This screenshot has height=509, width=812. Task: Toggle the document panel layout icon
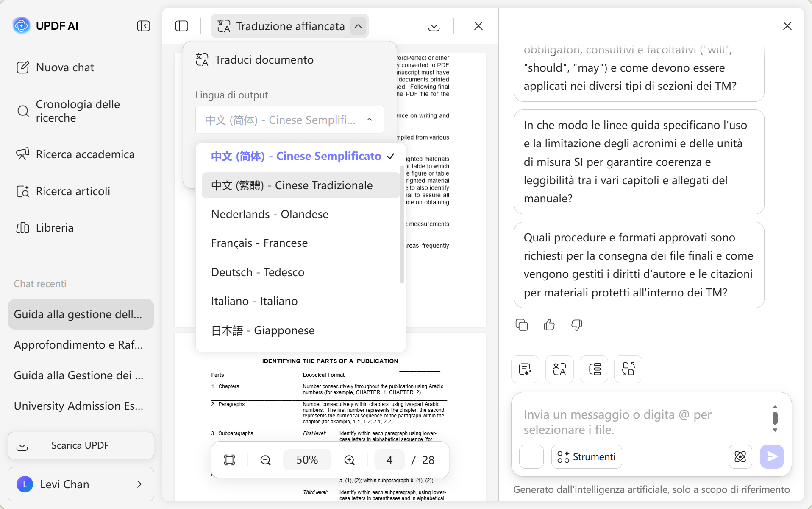coord(182,26)
